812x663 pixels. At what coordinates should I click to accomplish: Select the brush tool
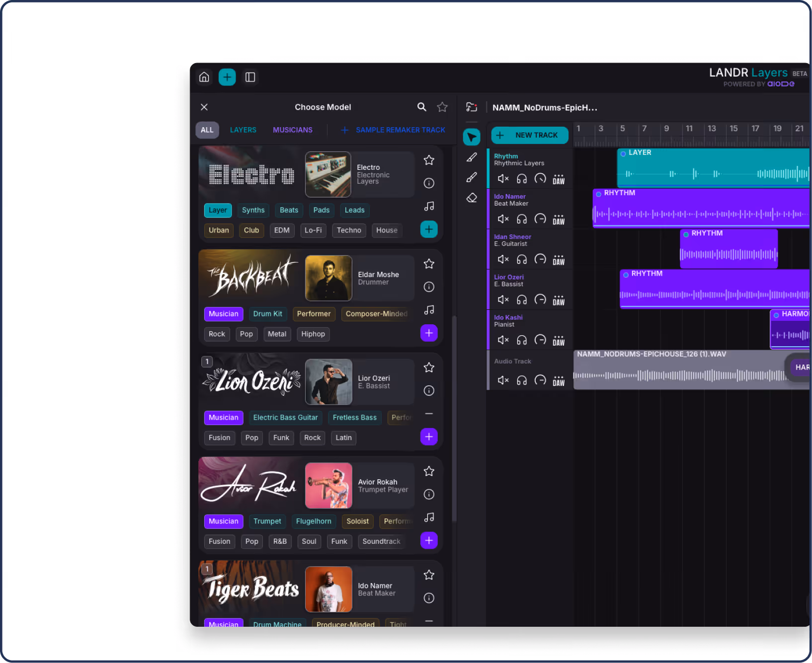coord(472,177)
